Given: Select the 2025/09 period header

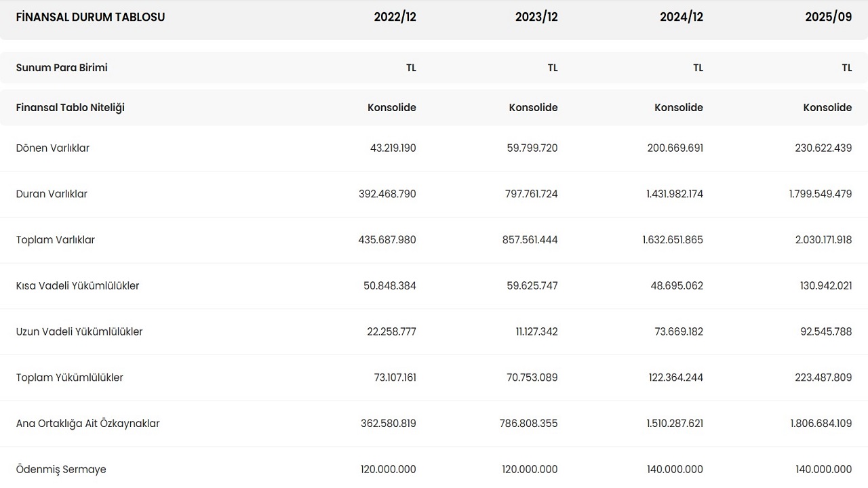Looking at the screenshot, I should pyautogui.click(x=828, y=17).
